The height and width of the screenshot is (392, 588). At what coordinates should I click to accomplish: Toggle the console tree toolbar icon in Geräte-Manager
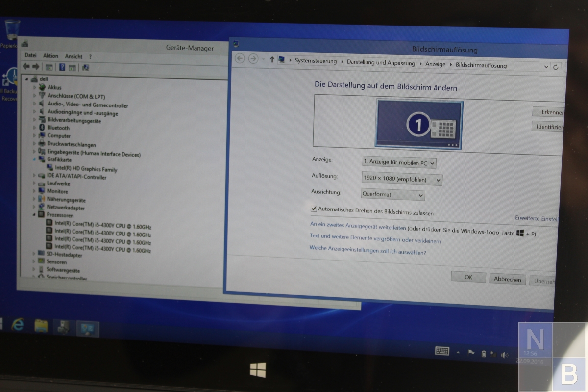pos(49,67)
